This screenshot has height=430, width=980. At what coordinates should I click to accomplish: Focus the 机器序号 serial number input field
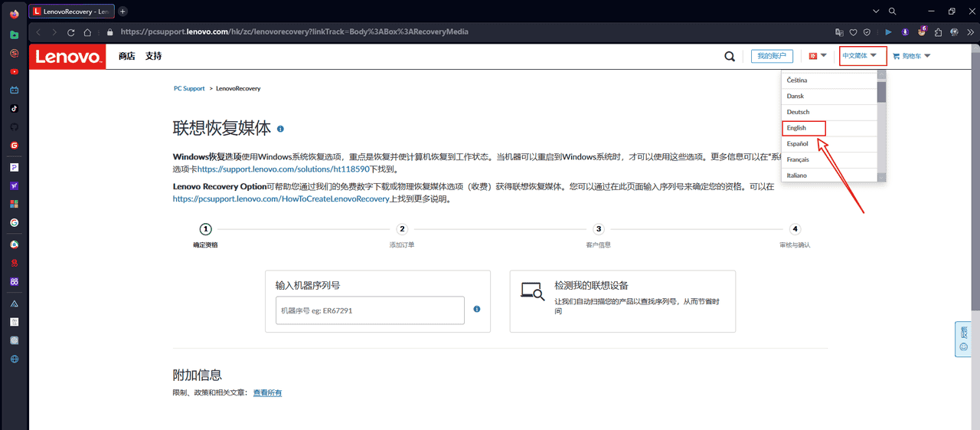[370, 310]
